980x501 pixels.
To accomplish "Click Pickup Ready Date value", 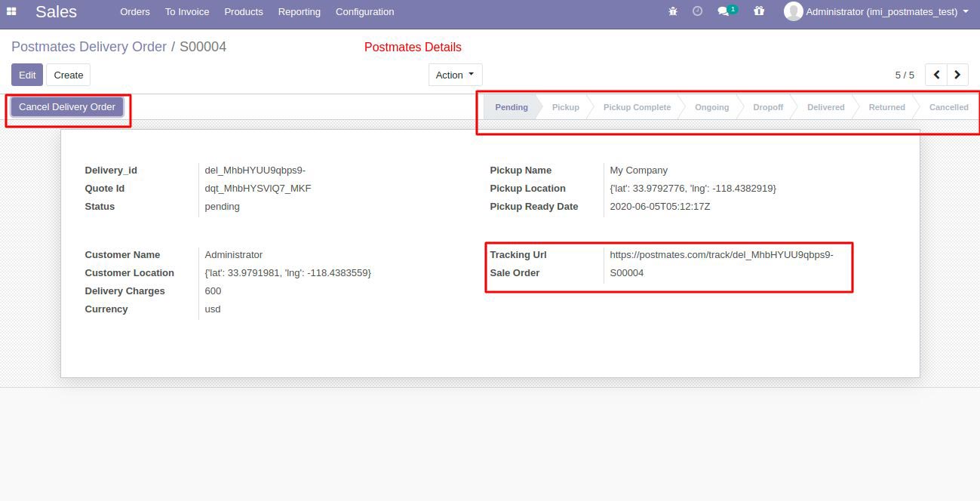I will coord(660,207).
